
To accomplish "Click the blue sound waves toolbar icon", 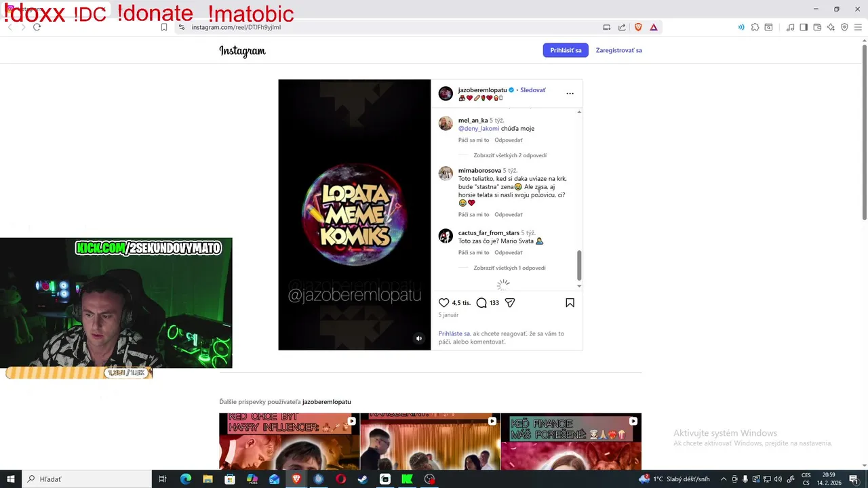I will pyautogui.click(x=741, y=27).
